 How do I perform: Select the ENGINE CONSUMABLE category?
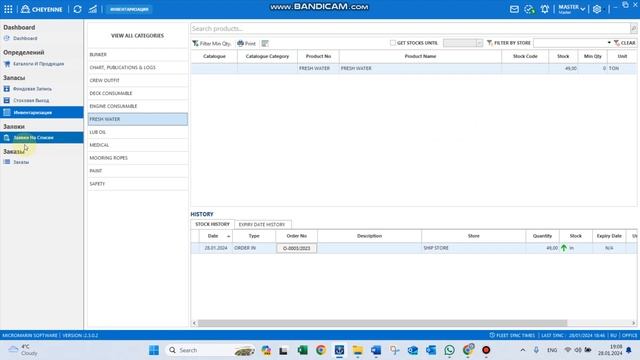pyautogui.click(x=138, y=106)
